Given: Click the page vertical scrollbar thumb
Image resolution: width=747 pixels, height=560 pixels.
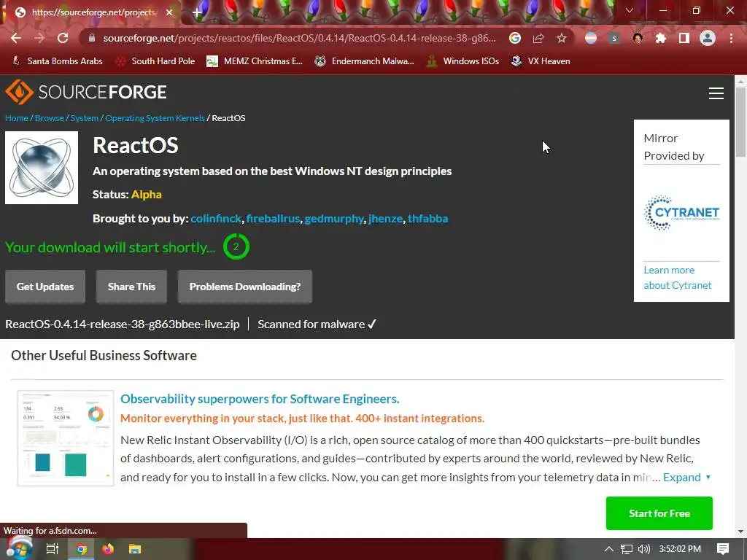Looking at the screenshot, I should pyautogui.click(x=741, y=122).
